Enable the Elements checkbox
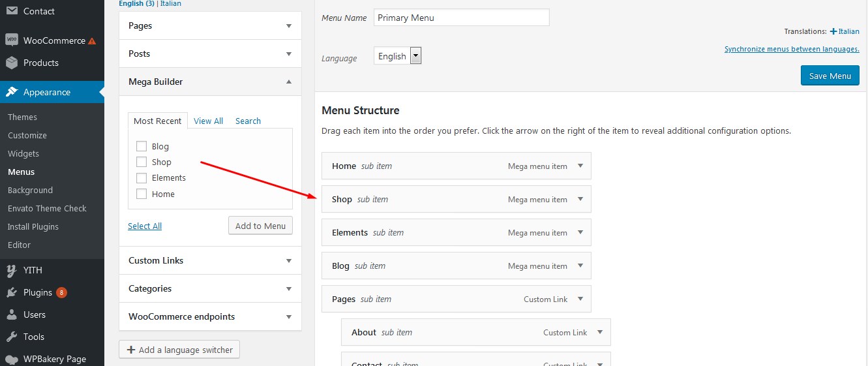This screenshot has width=868, height=366. coord(141,177)
